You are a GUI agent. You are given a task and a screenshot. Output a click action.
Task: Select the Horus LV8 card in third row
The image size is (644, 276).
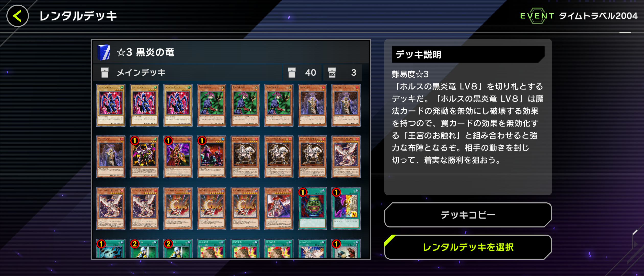coord(279,209)
